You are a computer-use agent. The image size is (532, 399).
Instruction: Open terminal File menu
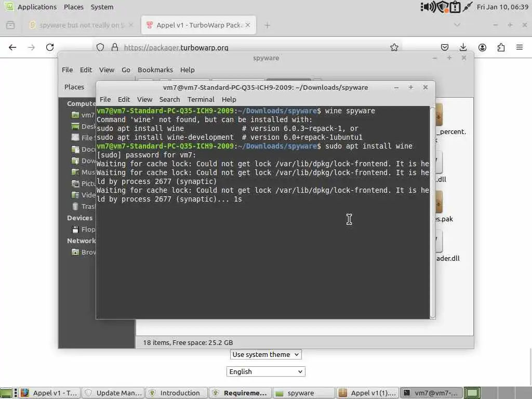105,99
